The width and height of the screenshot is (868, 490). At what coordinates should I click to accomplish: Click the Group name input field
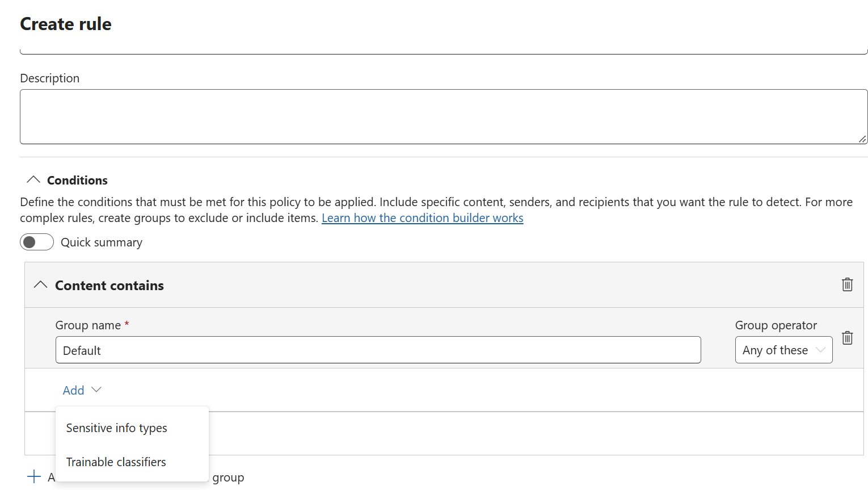point(378,350)
